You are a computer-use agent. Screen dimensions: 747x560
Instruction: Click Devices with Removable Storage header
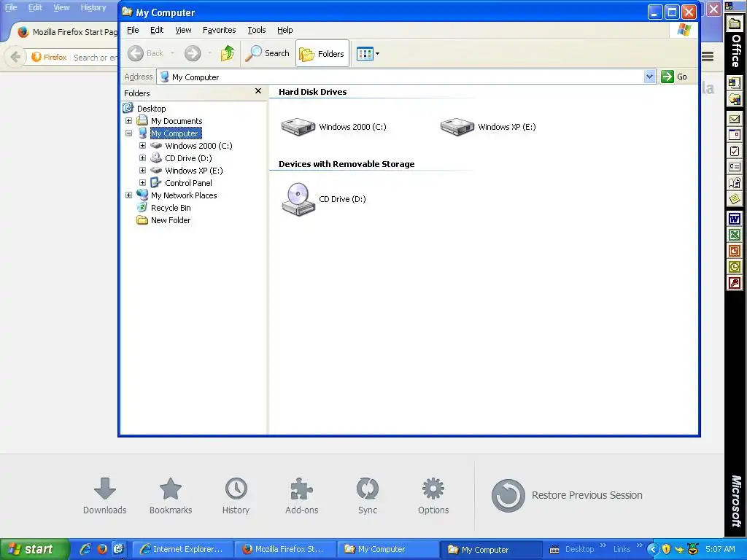[347, 164]
